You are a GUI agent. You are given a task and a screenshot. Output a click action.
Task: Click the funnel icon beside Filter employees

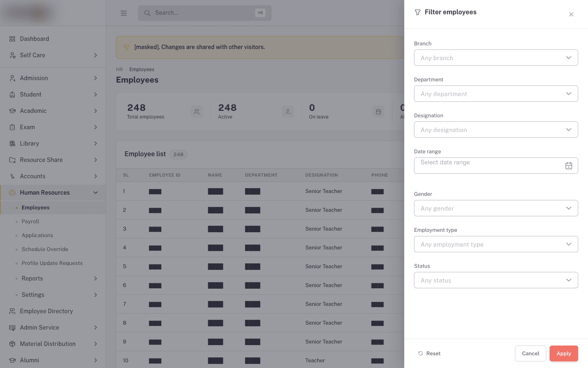pyautogui.click(x=417, y=12)
